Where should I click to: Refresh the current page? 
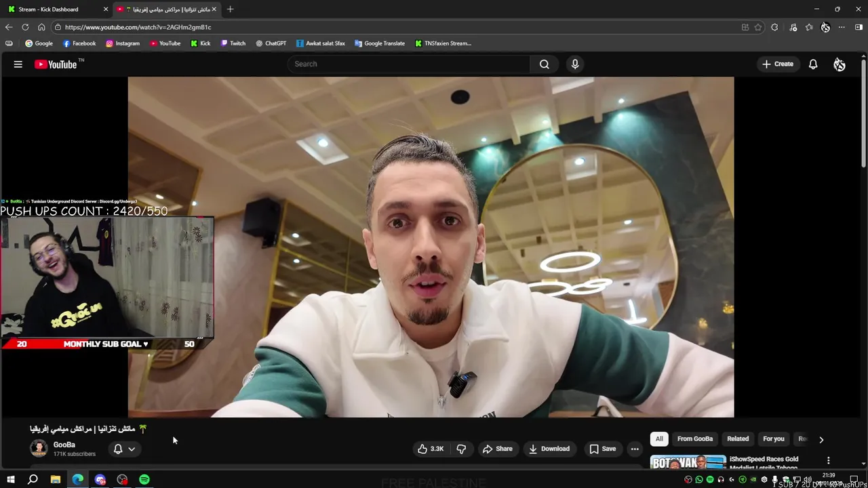click(x=25, y=27)
